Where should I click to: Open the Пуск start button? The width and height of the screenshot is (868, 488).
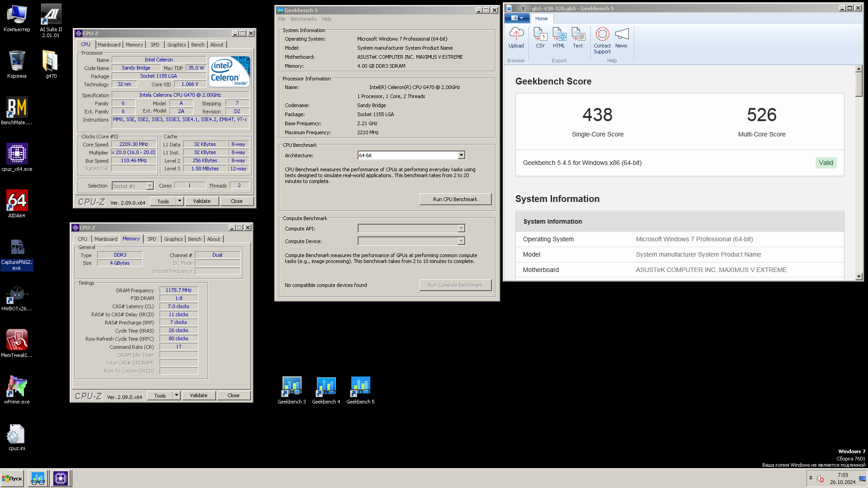click(12, 478)
